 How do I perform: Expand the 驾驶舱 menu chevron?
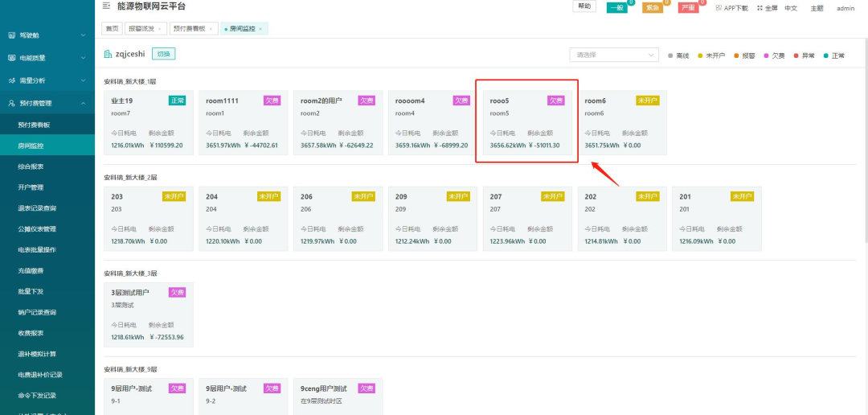[83, 35]
